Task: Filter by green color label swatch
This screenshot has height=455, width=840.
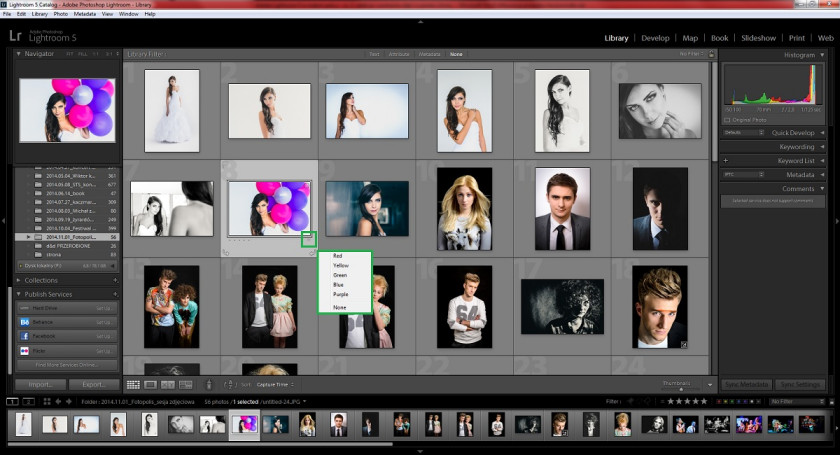Action: pyautogui.click(x=733, y=401)
